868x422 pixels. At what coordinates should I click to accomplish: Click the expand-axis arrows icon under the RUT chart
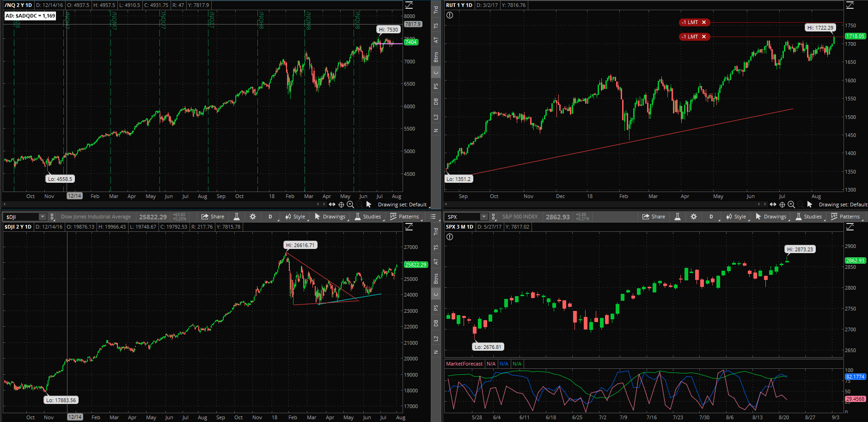click(773, 205)
